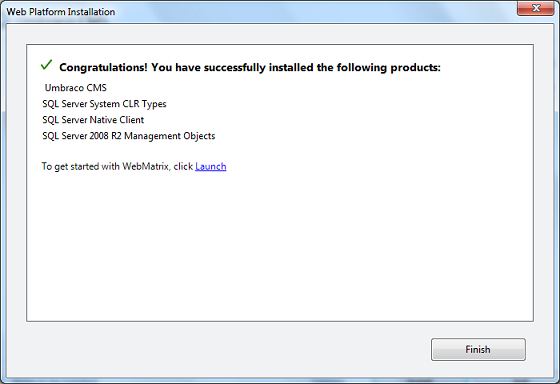Click the empty white area below Launch
This screenshot has width=560, height=384.
[280, 246]
